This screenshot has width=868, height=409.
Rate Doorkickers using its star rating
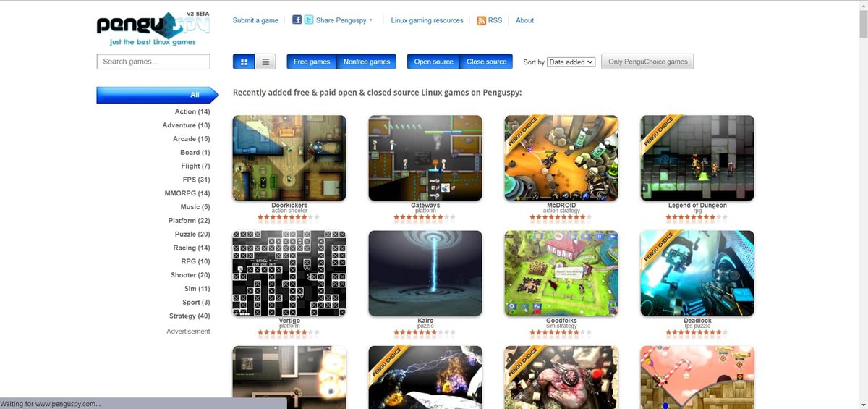point(289,217)
